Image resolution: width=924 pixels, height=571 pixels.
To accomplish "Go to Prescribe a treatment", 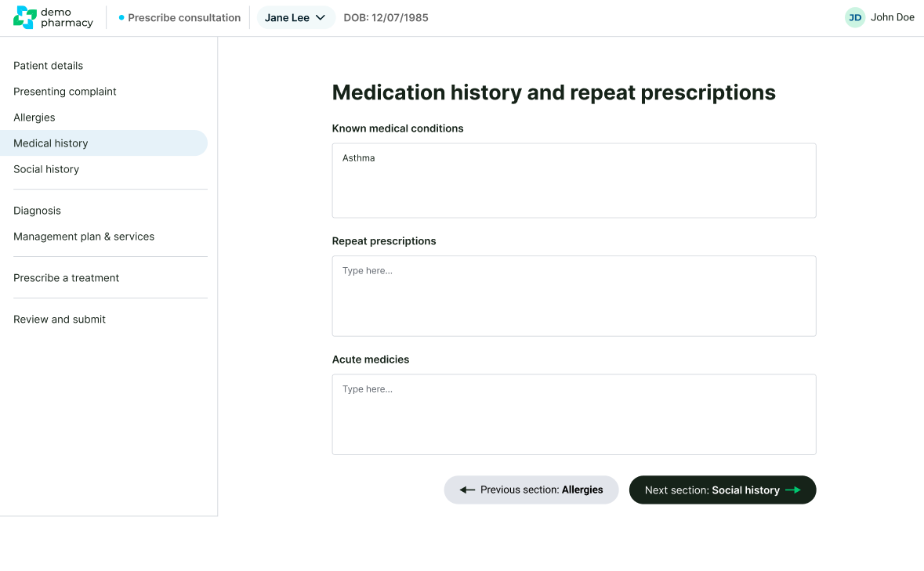I will click(x=67, y=278).
